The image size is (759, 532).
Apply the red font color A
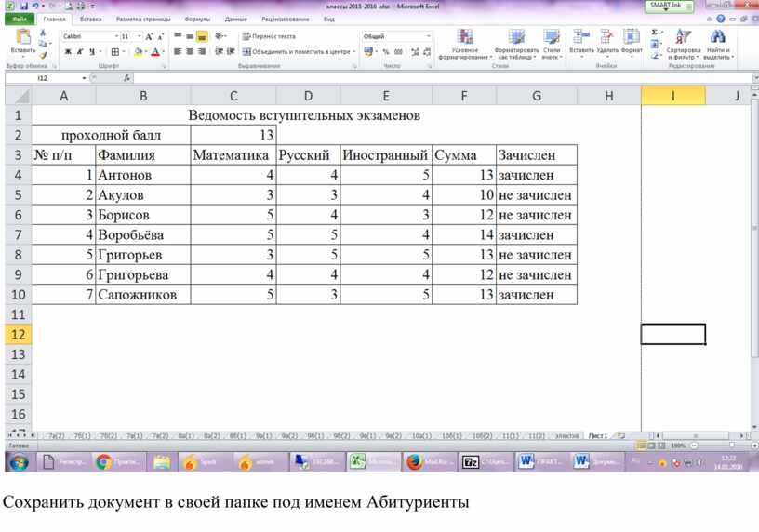[155, 51]
